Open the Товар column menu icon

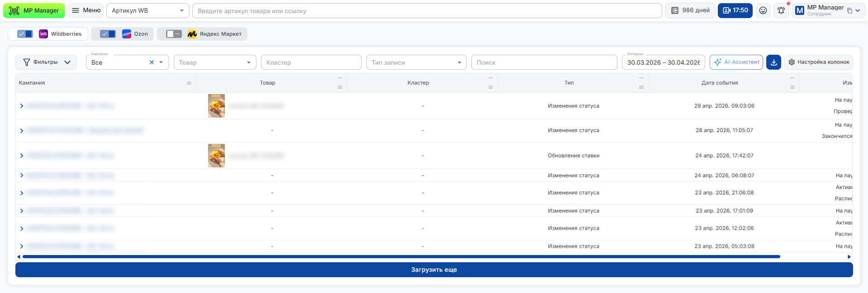click(340, 87)
